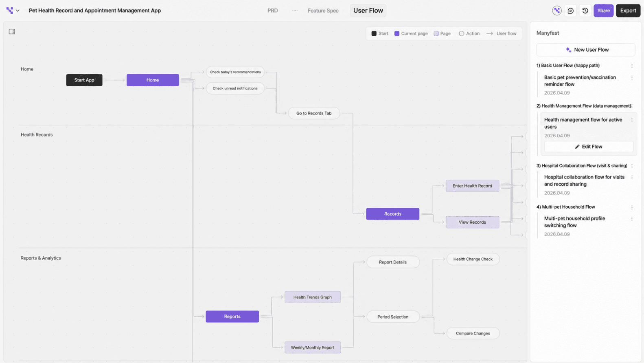Select the View Records node
Image resolution: width=644 pixels, height=363 pixels.
click(472, 222)
